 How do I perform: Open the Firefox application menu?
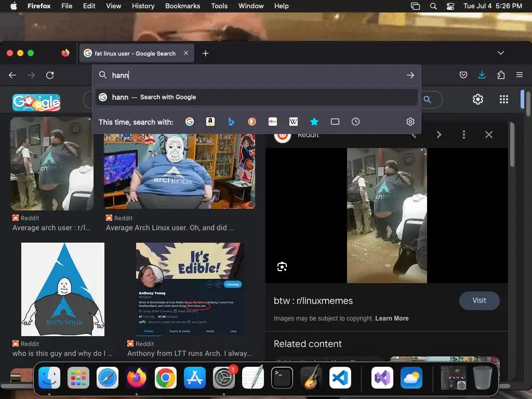pos(520,75)
